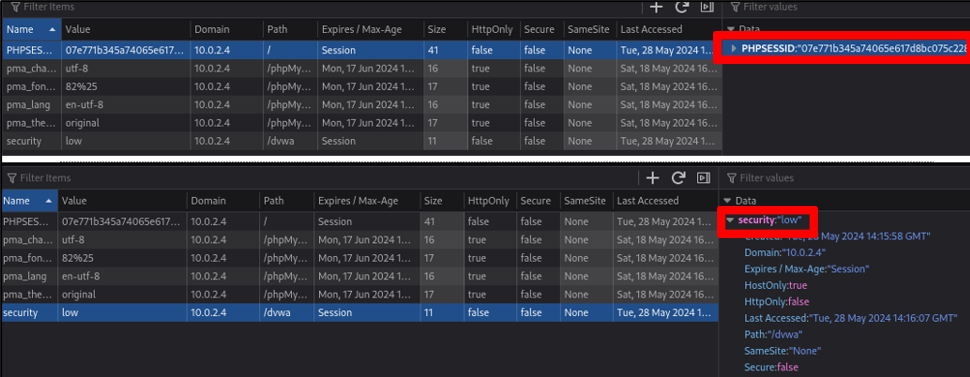This screenshot has height=377, width=970.
Task: Click the add cookie plus icon in upper panel
Action: [656, 7]
